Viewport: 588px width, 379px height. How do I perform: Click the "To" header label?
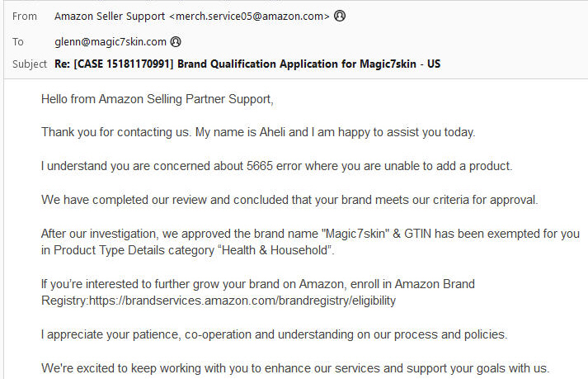click(18, 40)
